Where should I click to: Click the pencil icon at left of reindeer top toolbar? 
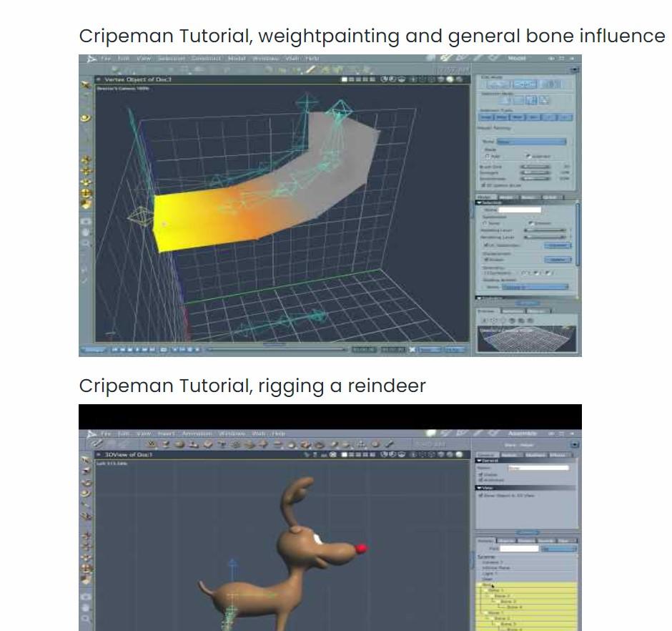(98, 444)
